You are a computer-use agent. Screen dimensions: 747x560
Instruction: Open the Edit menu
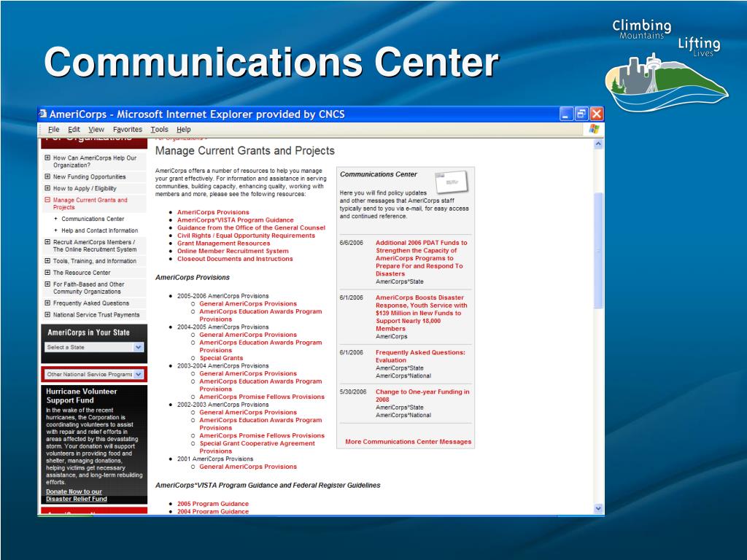74,130
